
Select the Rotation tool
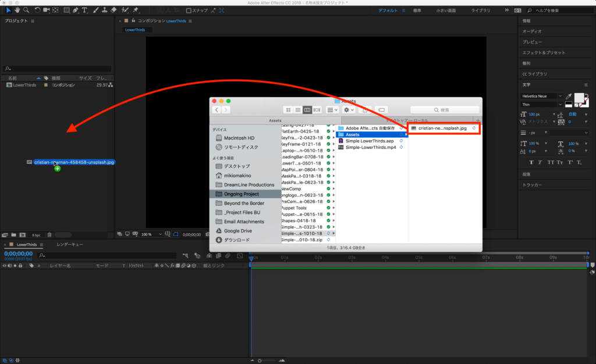(37, 10)
